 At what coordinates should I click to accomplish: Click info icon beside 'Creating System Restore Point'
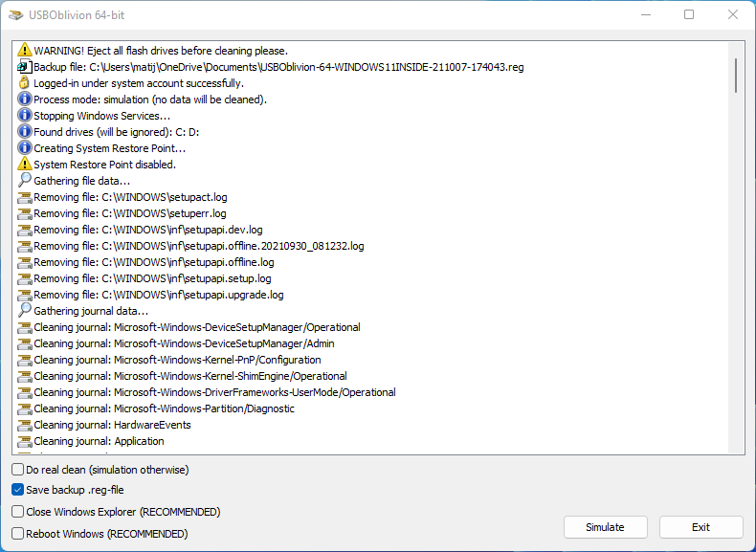tap(25, 148)
